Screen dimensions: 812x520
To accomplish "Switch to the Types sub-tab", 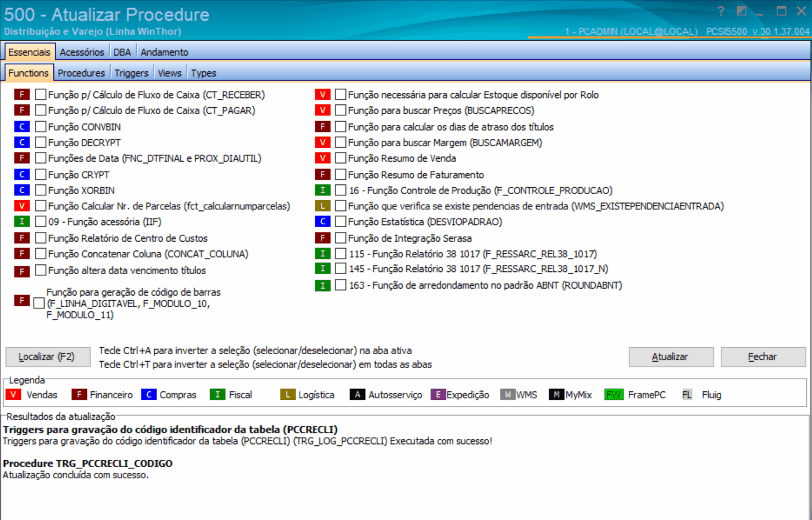I will coord(203,73).
